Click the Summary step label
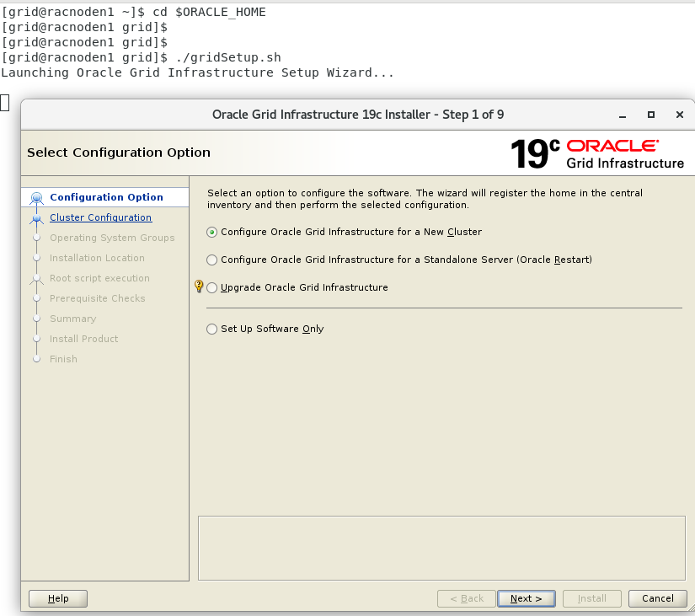This screenshot has height=616, width=695. (73, 319)
